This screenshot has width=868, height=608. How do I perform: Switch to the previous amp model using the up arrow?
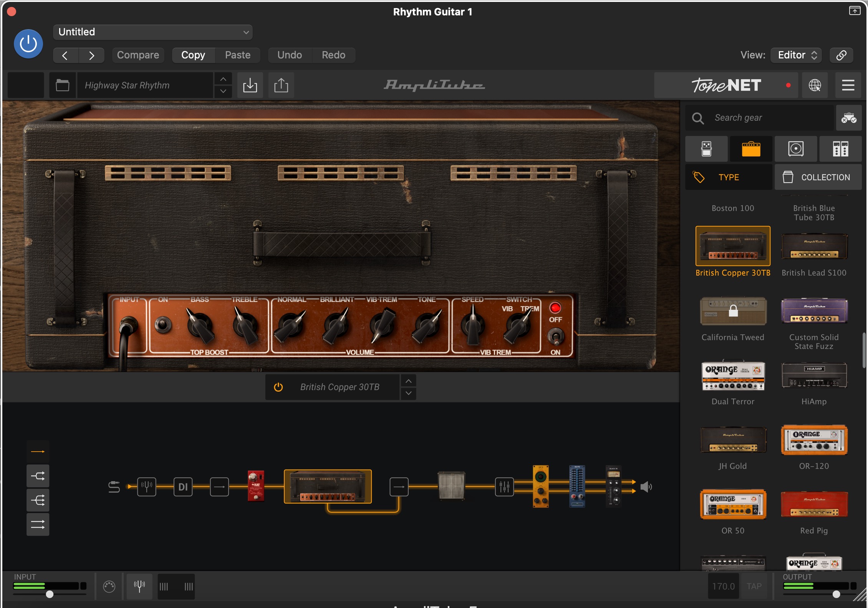tap(408, 381)
